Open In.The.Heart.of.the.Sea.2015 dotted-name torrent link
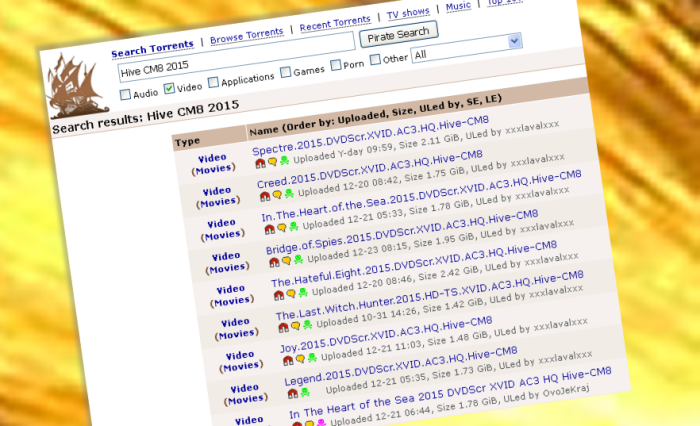 (x=421, y=195)
